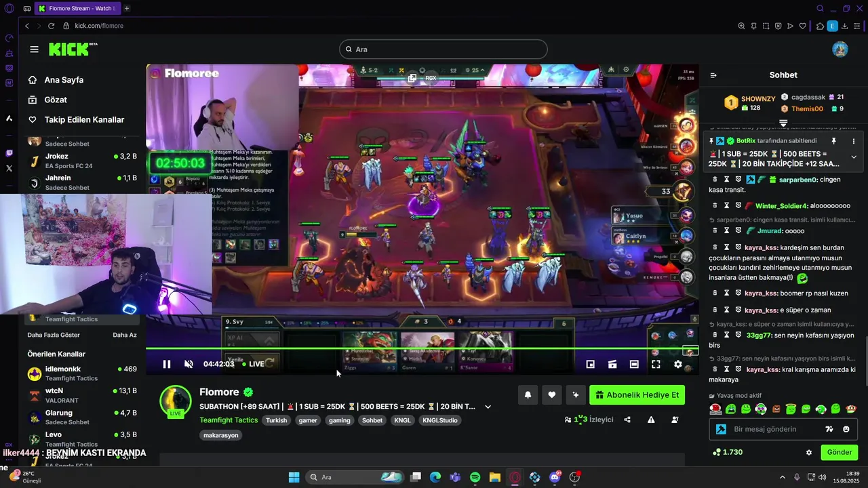Unpin BotRix pinned message
This screenshot has height=488, width=868.
click(834, 141)
